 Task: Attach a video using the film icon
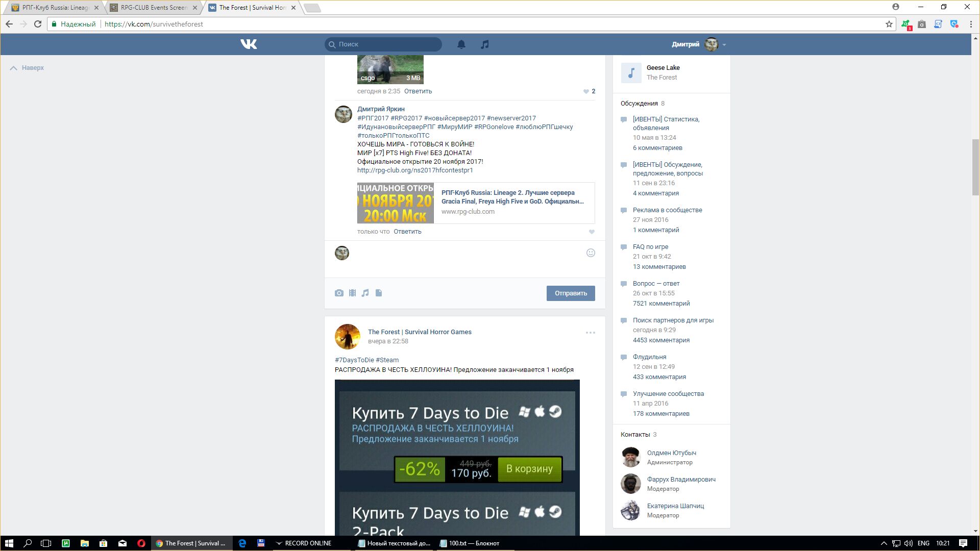tap(352, 293)
